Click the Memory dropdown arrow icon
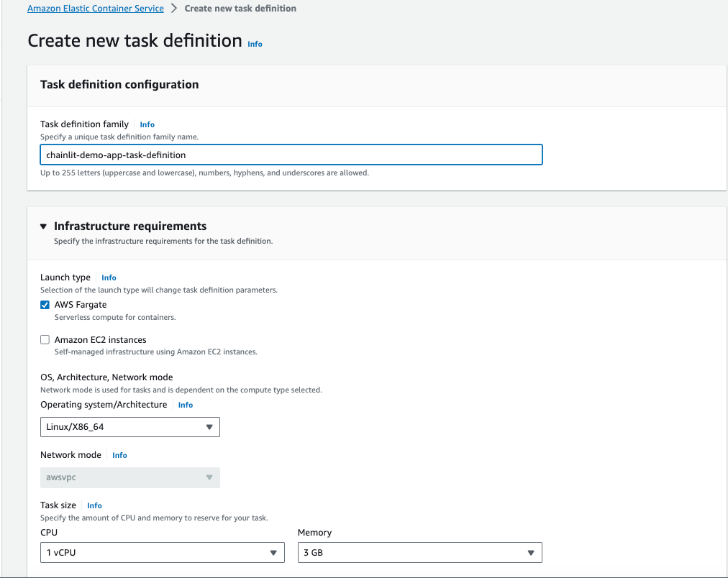Viewport: 728px width, 578px height. point(532,552)
